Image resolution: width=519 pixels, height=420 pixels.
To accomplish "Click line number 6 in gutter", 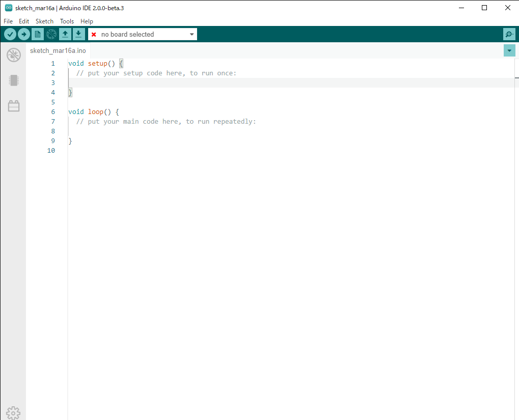I will (53, 112).
